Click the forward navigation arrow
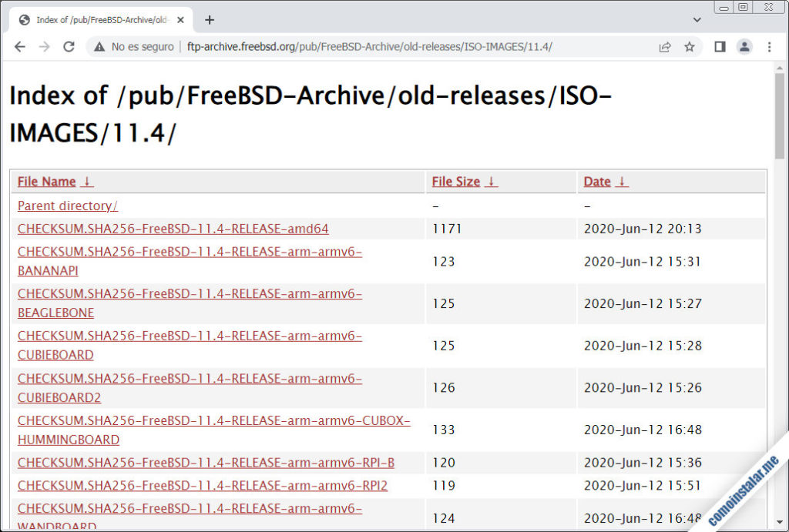The image size is (789, 532). click(x=45, y=46)
